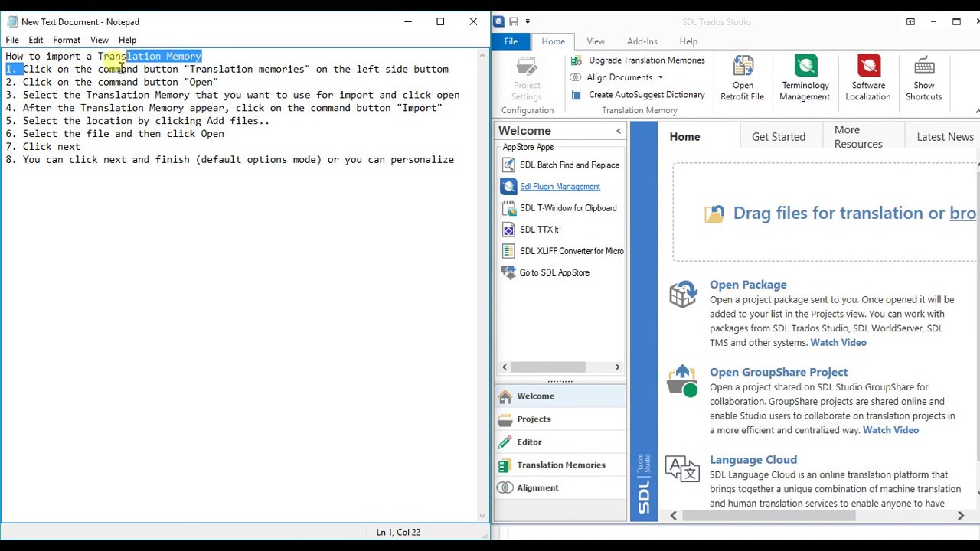Open Notepad's Help menu
The width and height of the screenshot is (980, 551).
[x=127, y=40]
